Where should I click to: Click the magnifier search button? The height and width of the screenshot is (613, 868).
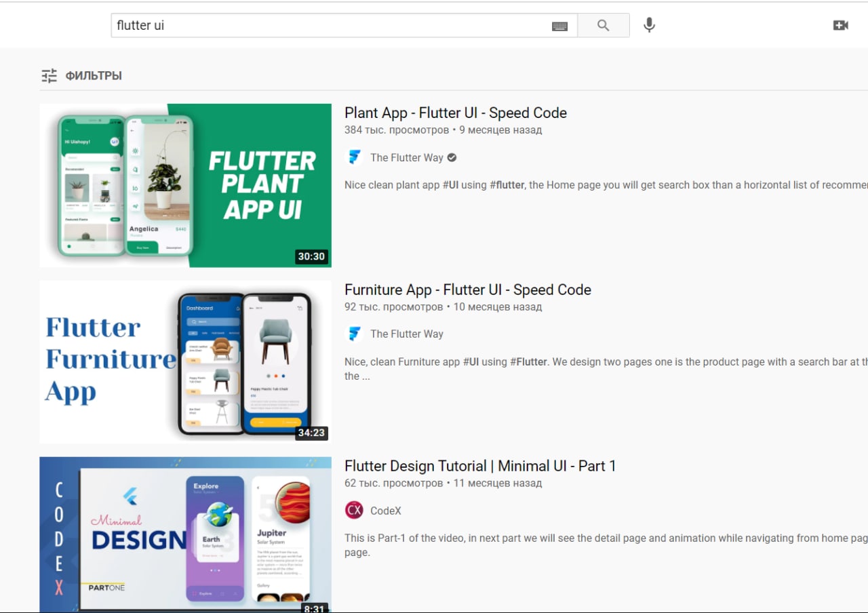(603, 26)
